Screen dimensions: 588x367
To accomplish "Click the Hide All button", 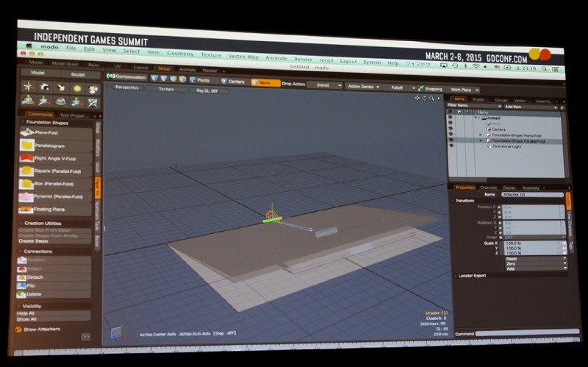I will [x=53, y=313].
